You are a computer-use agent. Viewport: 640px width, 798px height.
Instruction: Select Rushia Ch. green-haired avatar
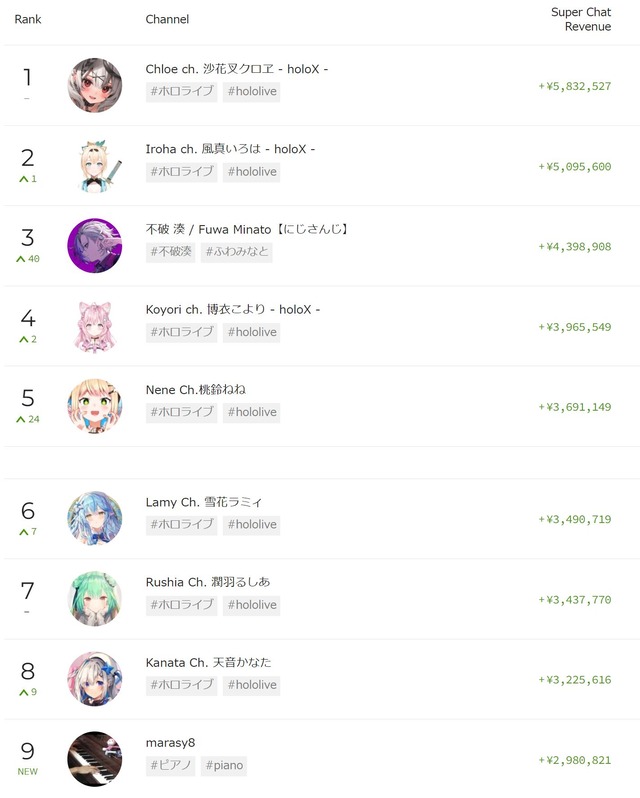click(95, 599)
